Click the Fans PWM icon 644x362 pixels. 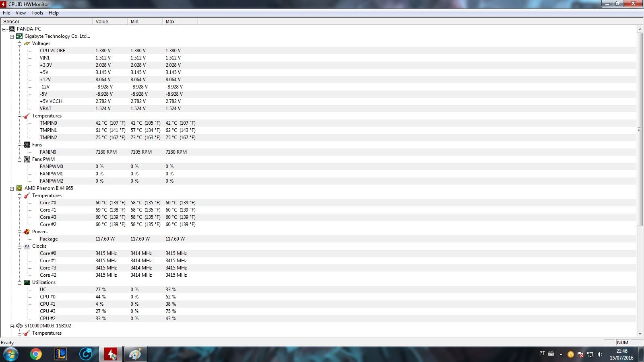[27, 159]
